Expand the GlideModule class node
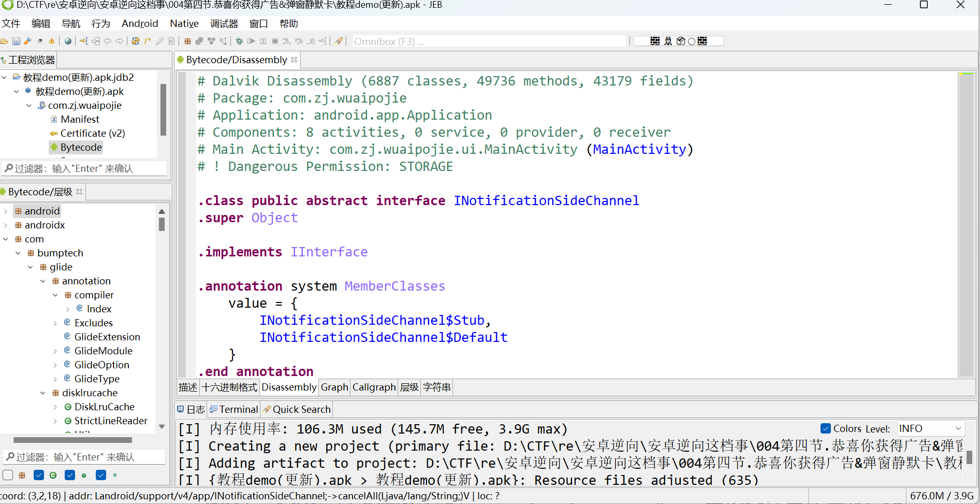The width and height of the screenshot is (980, 504). pyautogui.click(x=55, y=351)
